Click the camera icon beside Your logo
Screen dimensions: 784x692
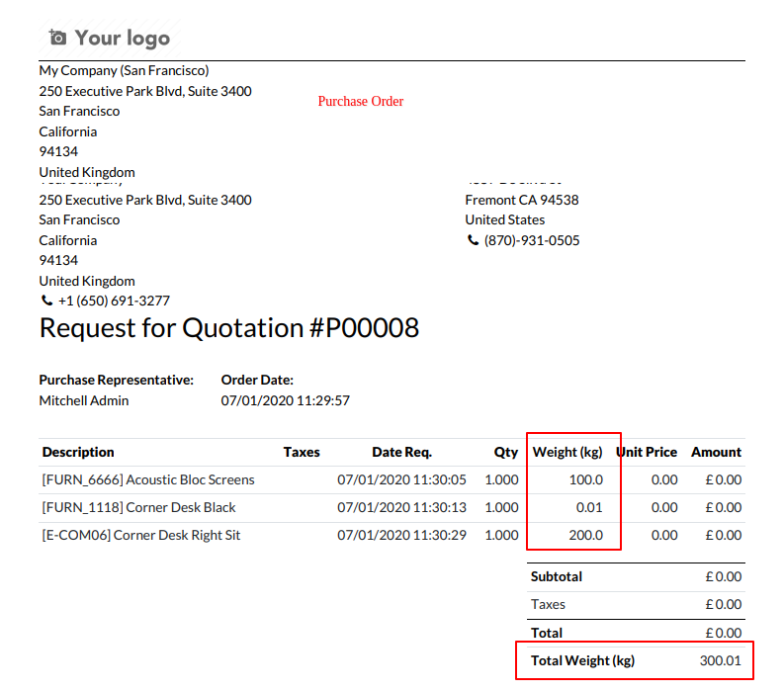click(x=57, y=38)
